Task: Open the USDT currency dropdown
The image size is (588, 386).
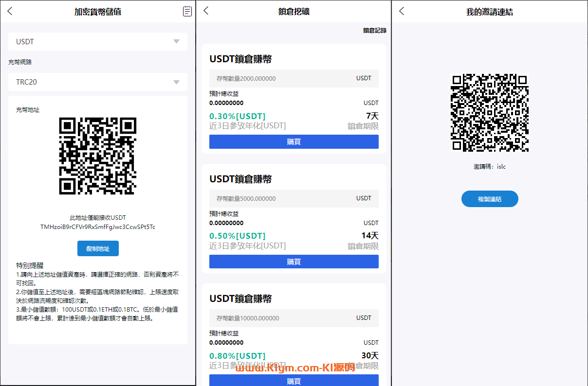Action: coord(98,42)
